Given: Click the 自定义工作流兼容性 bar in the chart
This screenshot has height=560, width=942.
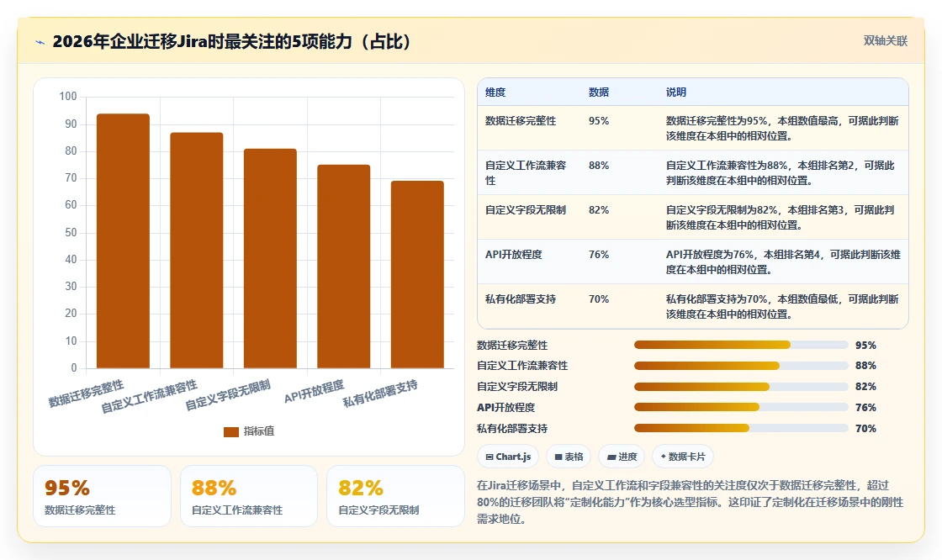Looking at the screenshot, I should click(197, 251).
